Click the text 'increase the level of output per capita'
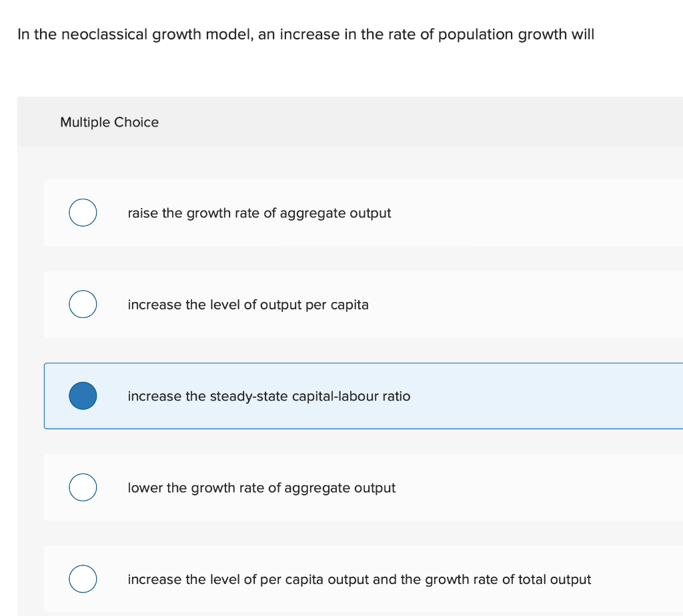683x616 pixels. (x=248, y=305)
